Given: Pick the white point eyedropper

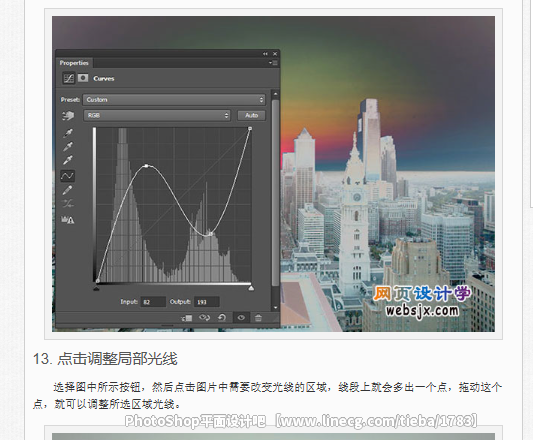Looking at the screenshot, I should (x=68, y=160).
